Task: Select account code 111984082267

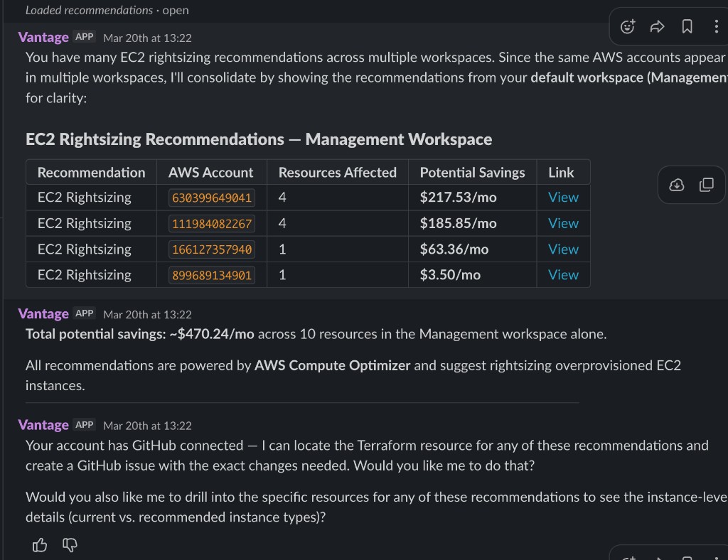Action: point(212,224)
